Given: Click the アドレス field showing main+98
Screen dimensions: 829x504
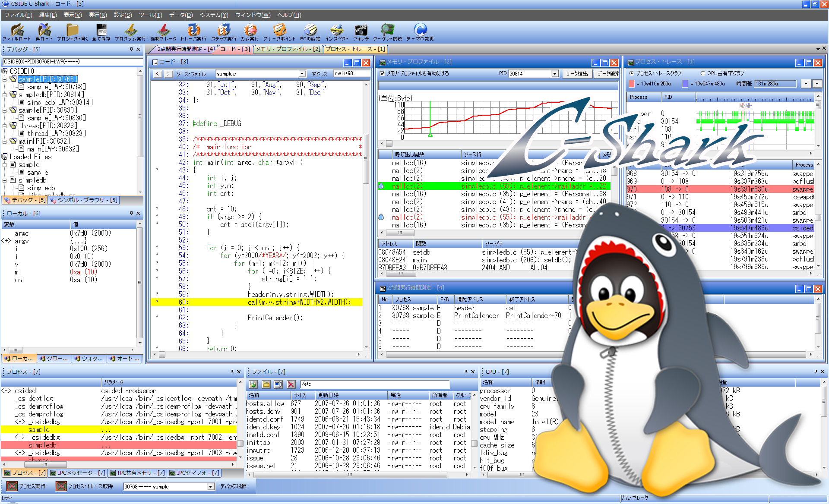Looking at the screenshot, I should (352, 74).
